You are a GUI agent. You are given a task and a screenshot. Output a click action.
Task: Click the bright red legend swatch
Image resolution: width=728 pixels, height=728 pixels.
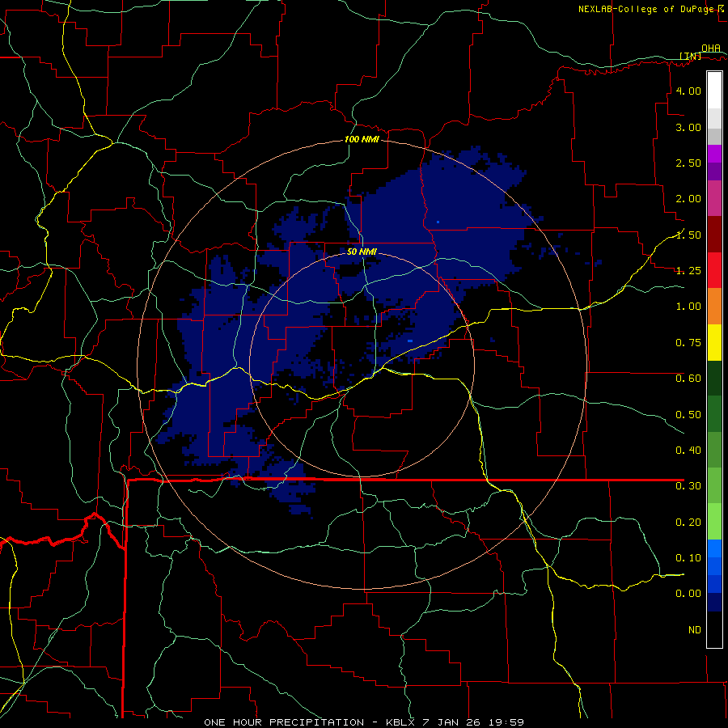click(x=714, y=270)
